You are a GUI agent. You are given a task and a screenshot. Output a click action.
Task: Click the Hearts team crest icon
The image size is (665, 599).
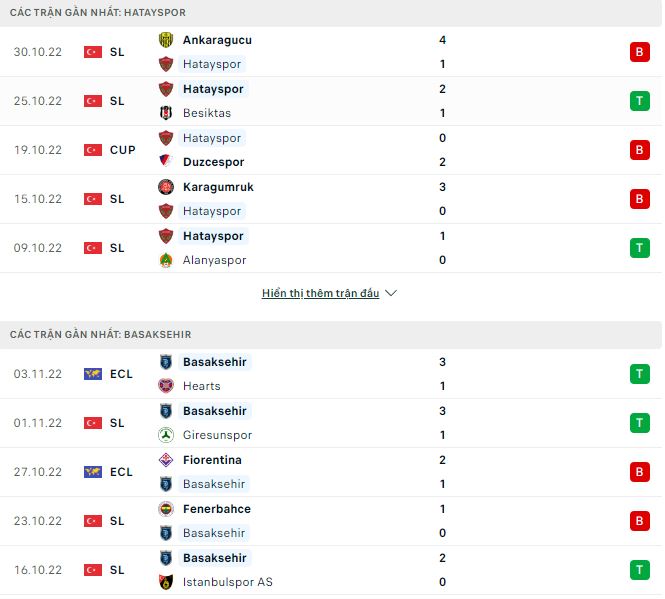coord(166,386)
